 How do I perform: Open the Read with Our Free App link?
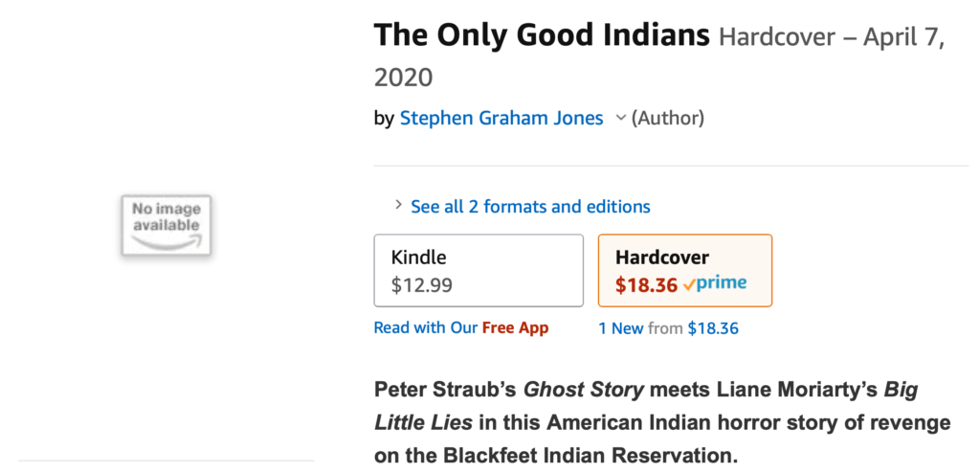(x=460, y=327)
